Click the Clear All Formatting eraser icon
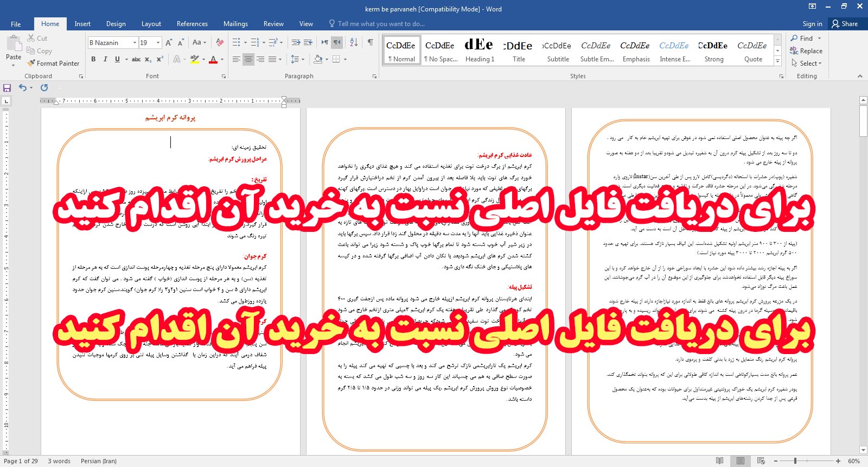868x467 pixels. 220,42
